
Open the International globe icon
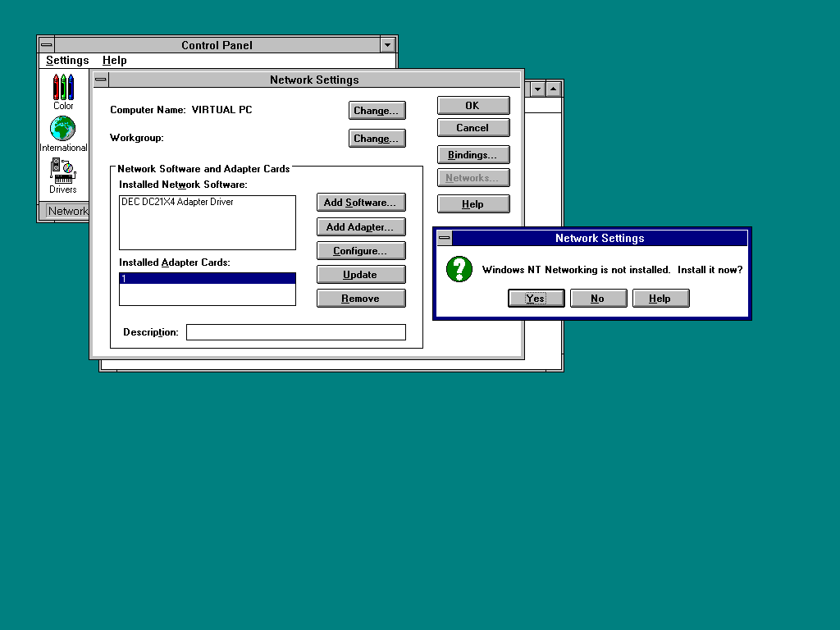[62, 129]
